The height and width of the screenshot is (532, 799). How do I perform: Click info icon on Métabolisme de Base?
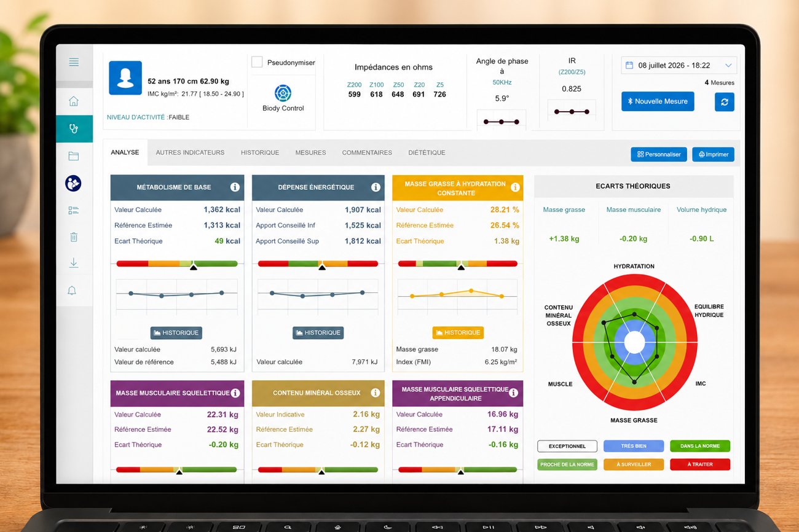point(235,187)
